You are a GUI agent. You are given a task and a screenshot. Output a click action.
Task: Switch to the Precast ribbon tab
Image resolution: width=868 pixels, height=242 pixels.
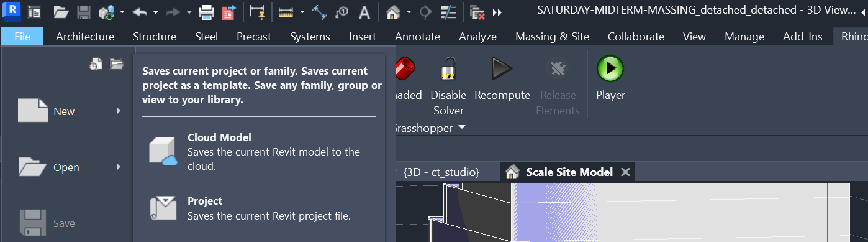(254, 37)
